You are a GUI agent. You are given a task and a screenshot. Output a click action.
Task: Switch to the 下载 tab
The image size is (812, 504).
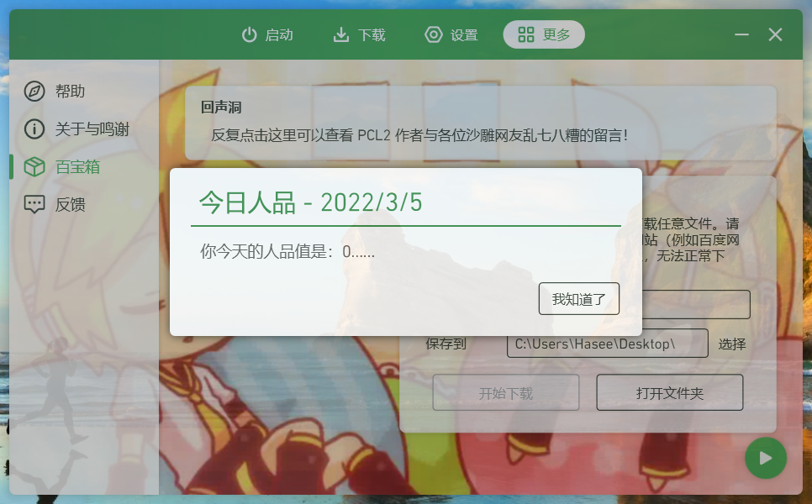pyautogui.click(x=360, y=34)
